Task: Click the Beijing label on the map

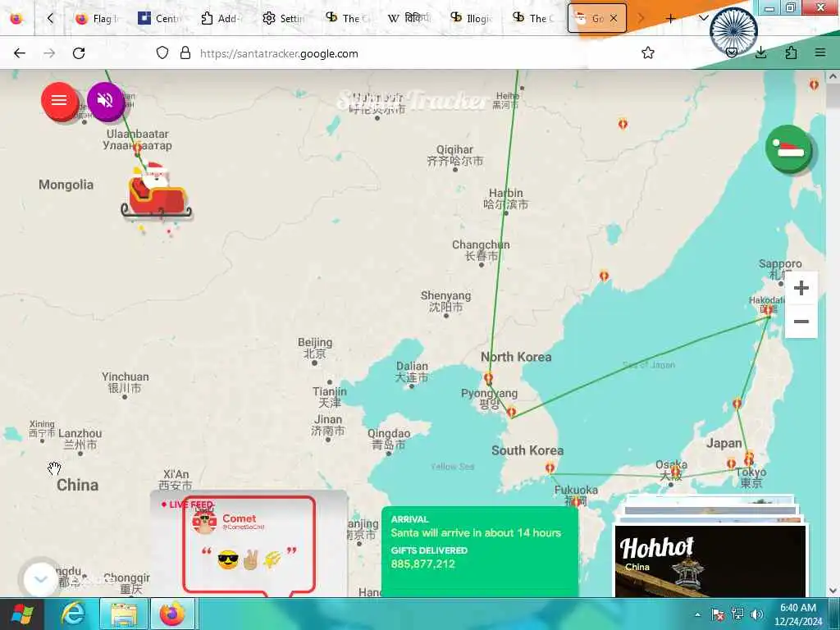Action: pyautogui.click(x=315, y=348)
